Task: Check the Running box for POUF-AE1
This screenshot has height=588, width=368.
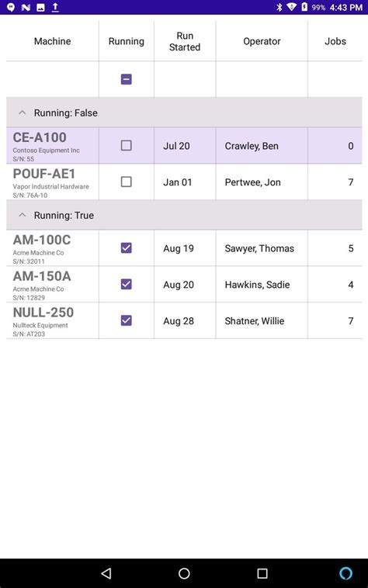Action: [126, 182]
